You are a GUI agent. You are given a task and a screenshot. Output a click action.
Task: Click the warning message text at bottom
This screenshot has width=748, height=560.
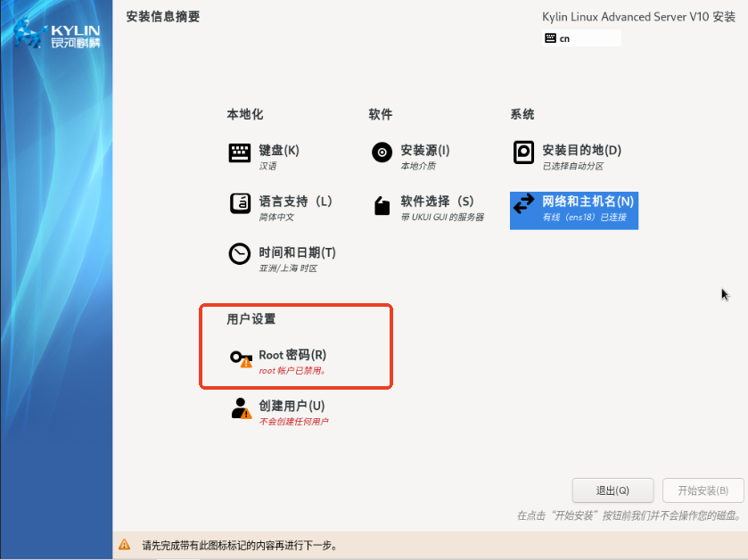[240, 545]
